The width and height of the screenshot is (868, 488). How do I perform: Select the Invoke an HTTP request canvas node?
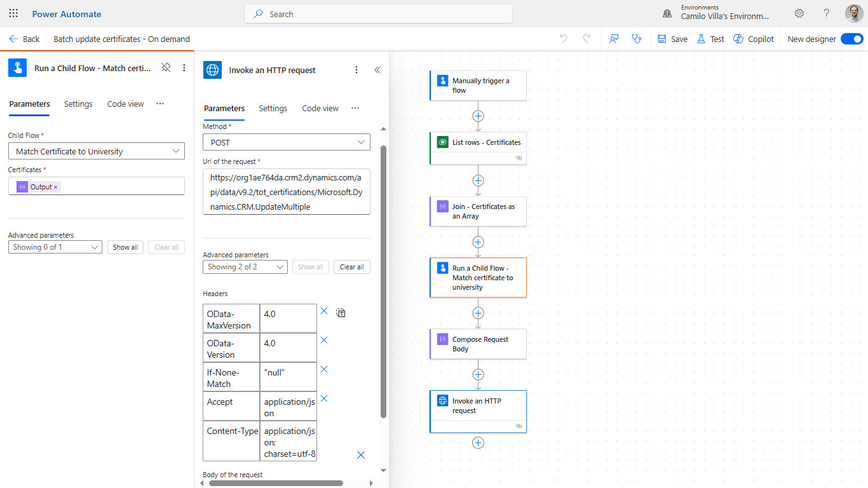click(x=478, y=412)
